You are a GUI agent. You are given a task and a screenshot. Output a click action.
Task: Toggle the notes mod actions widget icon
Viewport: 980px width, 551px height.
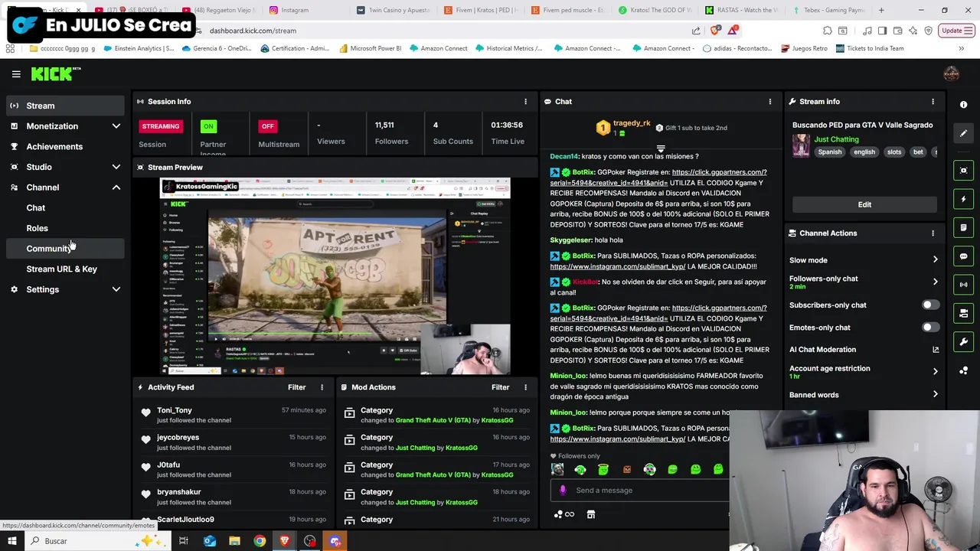[964, 227]
